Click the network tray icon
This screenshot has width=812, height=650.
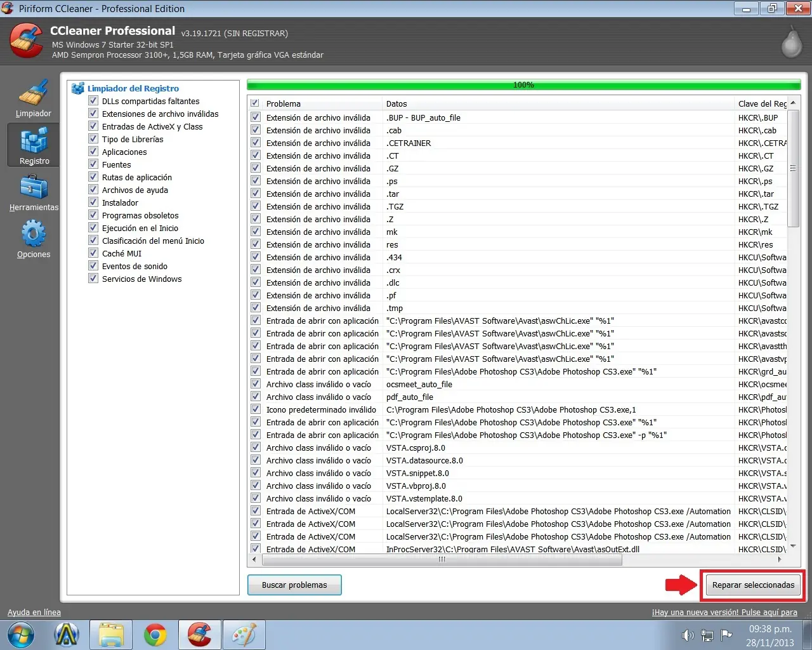pyautogui.click(x=707, y=635)
